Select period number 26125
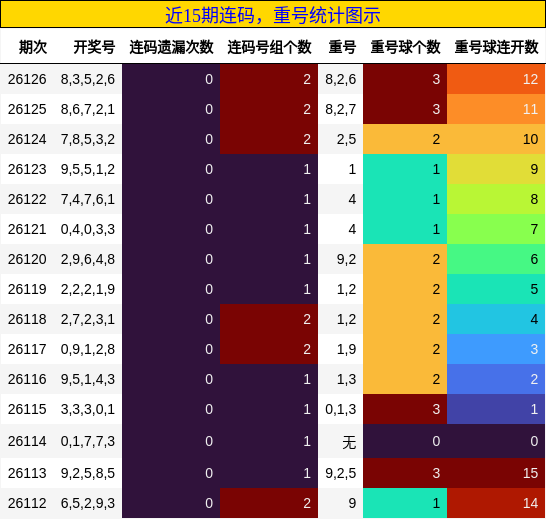 (x=27, y=109)
